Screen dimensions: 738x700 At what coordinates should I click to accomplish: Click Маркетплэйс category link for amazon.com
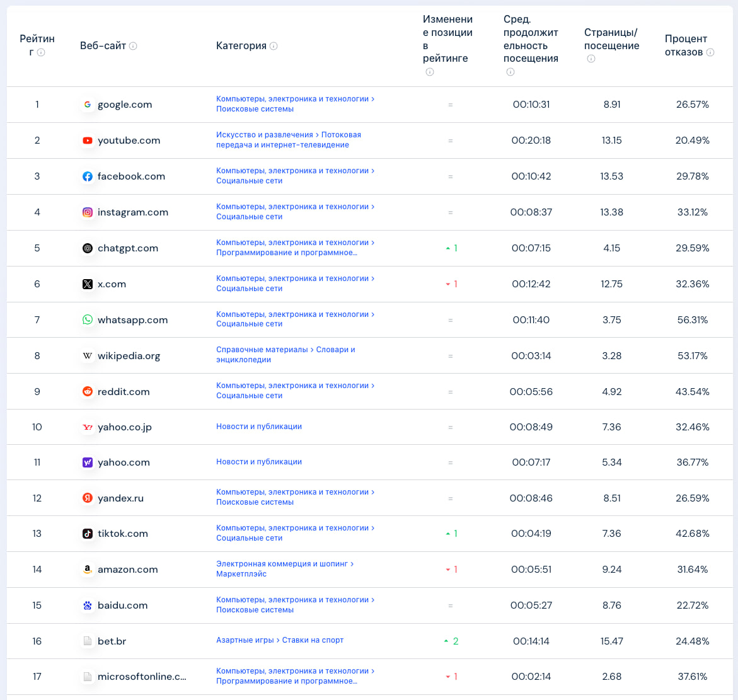pos(241,574)
